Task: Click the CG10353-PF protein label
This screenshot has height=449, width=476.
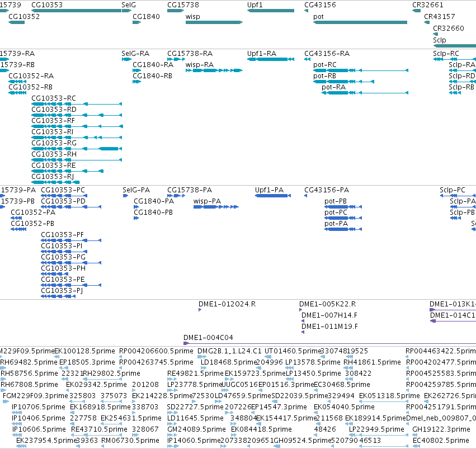Action: coord(62,235)
